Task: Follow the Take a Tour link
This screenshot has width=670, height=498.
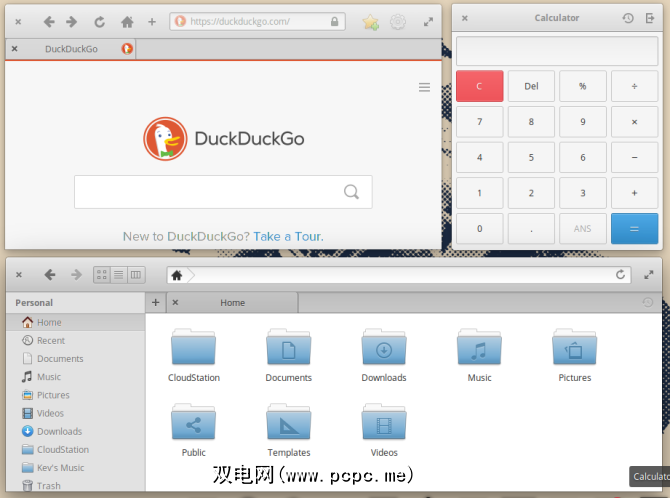Action: coord(288,236)
